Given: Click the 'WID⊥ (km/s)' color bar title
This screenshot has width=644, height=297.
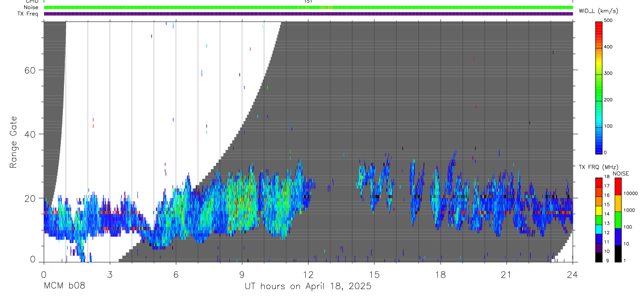Looking at the screenshot, I should pyautogui.click(x=597, y=10).
